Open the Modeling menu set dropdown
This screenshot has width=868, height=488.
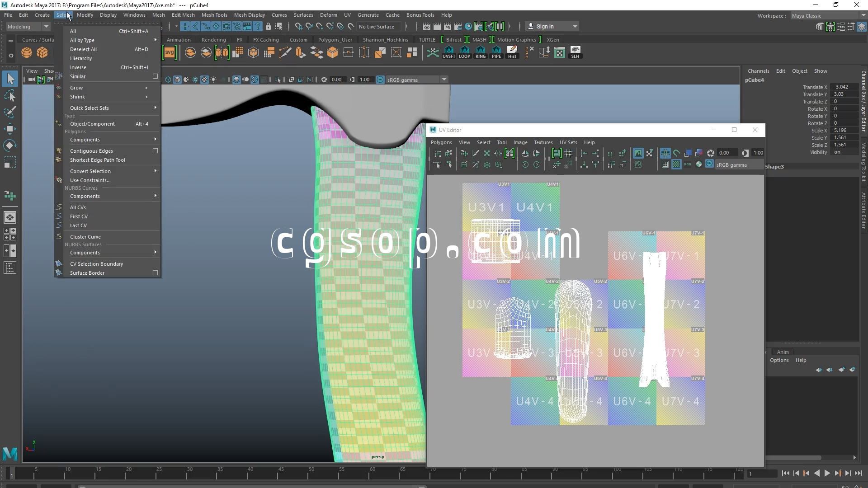tap(28, 27)
